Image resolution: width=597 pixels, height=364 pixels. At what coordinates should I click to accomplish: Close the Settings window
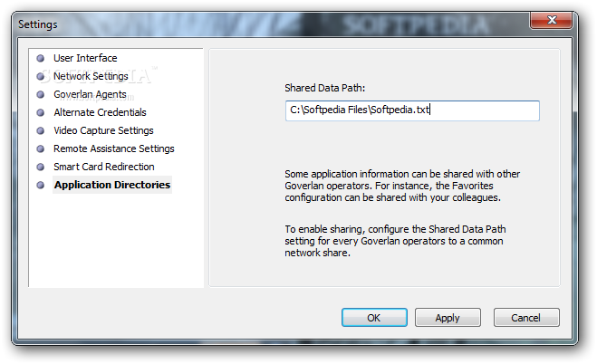[x=551, y=20]
